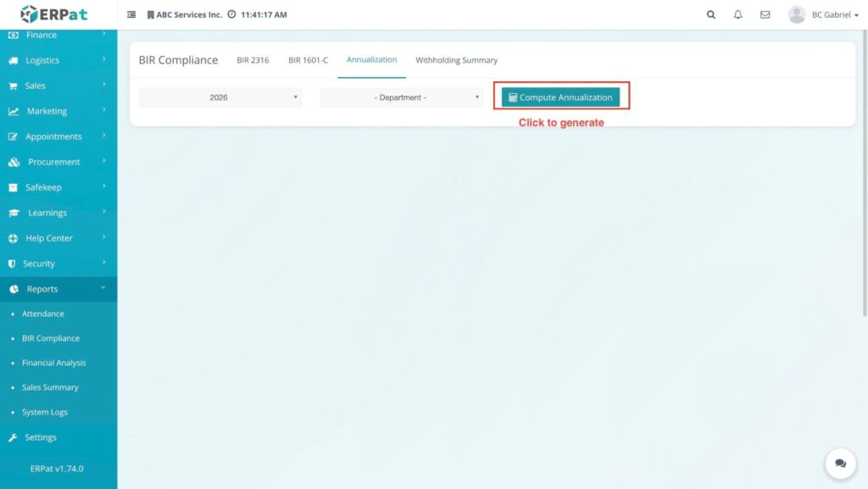Click the ERPat logo
Screen dimensions: 868x489
coord(54,14)
